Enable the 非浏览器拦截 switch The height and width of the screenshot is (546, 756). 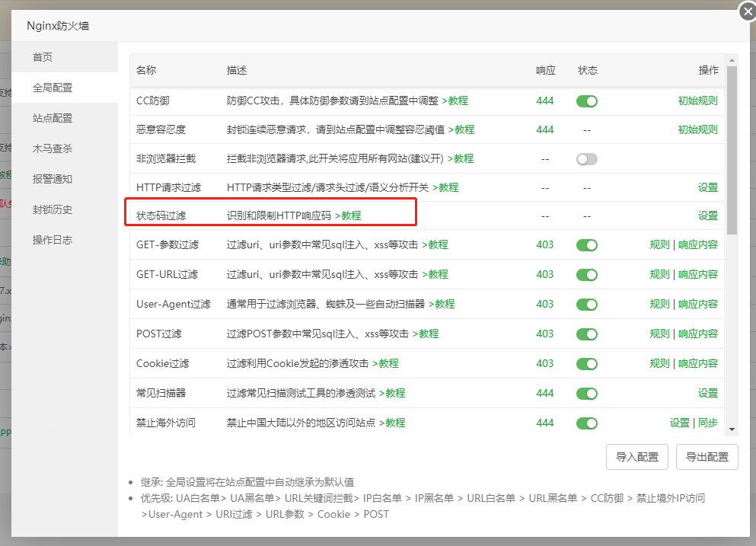(x=587, y=159)
